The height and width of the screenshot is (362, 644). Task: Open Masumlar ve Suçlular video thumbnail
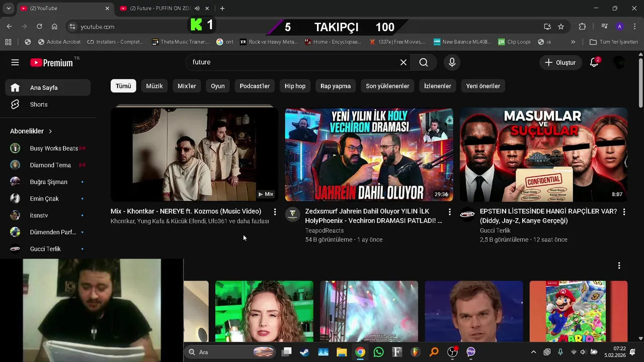pyautogui.click(x=543, y=155)
